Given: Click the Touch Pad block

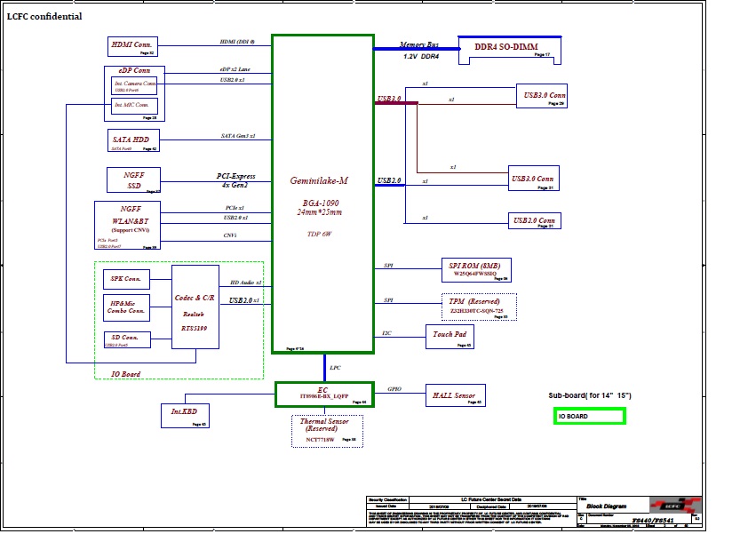Looking at the screenshot, I should click(x=450, y=337).
